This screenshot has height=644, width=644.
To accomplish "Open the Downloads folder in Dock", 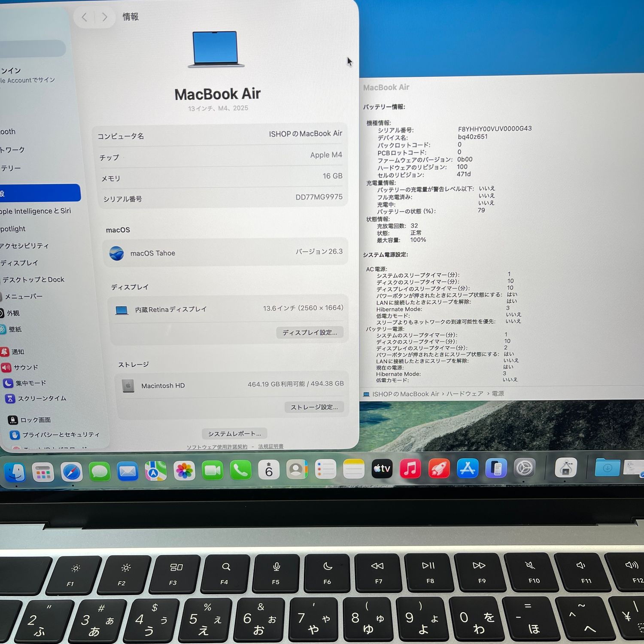I will coord(607,468).
